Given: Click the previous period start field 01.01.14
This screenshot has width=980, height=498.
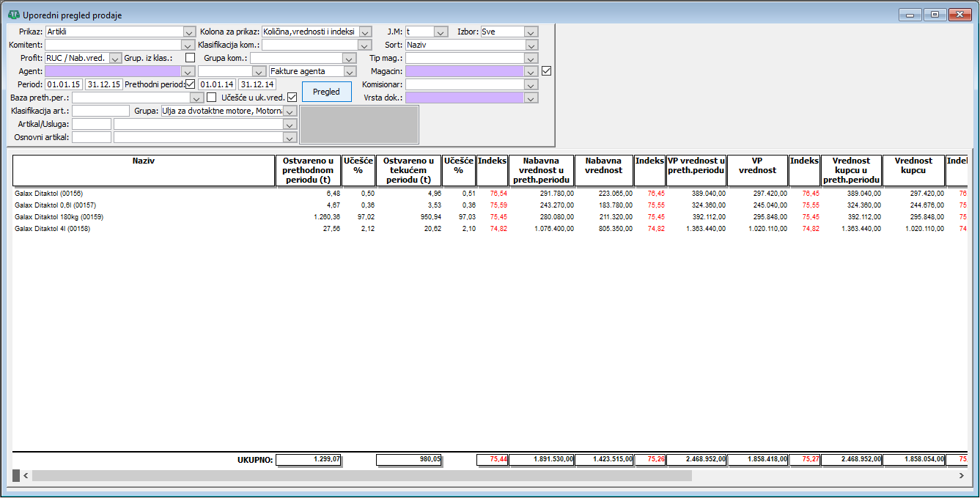Looking at the screenshot, I should pos(217,84).
